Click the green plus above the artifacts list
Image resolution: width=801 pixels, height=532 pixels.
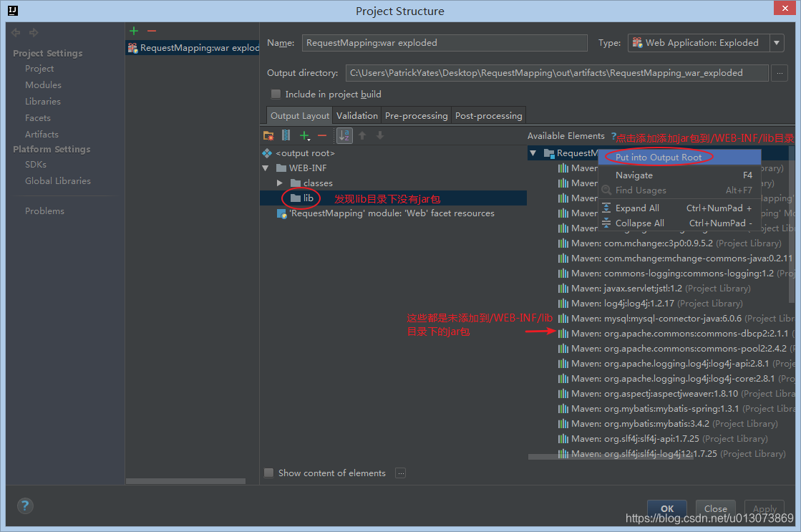(133, 30)
